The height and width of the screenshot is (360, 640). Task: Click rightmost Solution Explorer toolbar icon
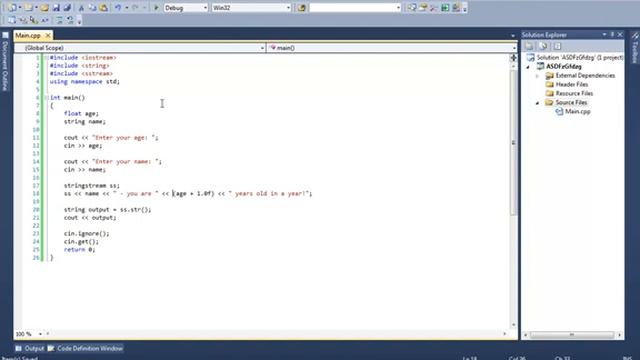(x=558, y=46)
